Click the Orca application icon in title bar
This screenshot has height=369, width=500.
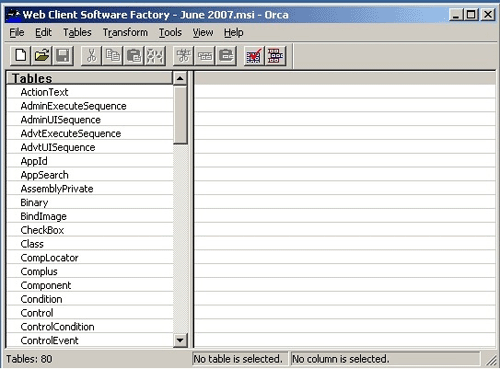pos(14,15)
